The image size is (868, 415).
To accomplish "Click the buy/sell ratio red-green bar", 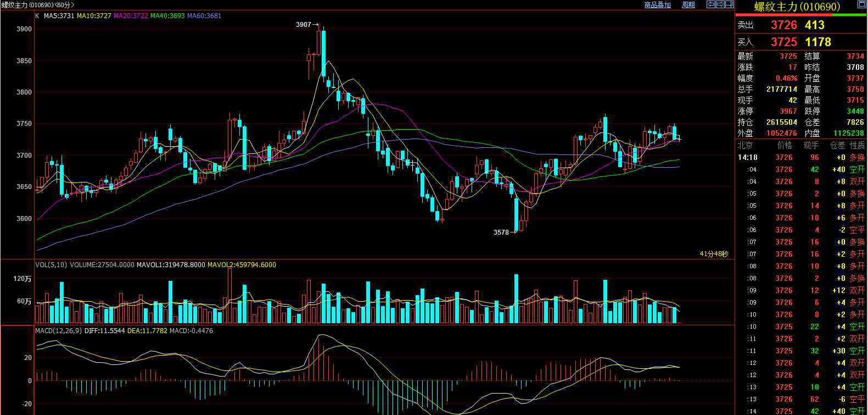I will [801, 15].
